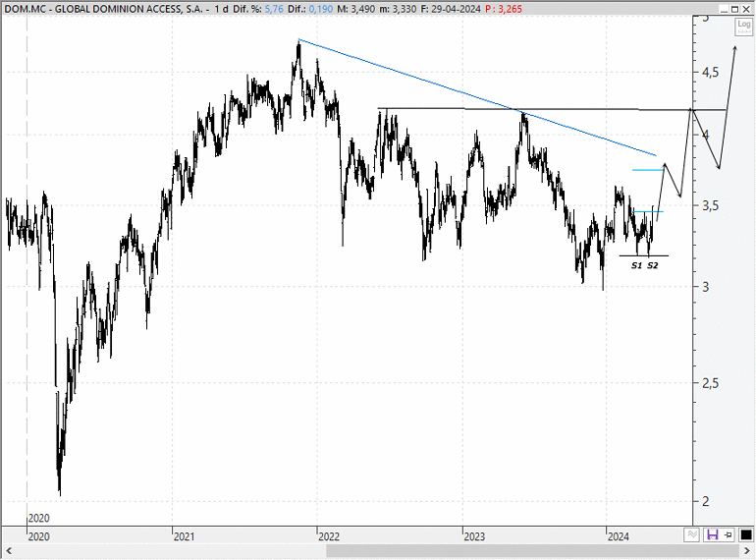Close the DOM.MC chart window
The width and height of the screenshot is (756, 560).
point(746,9)
